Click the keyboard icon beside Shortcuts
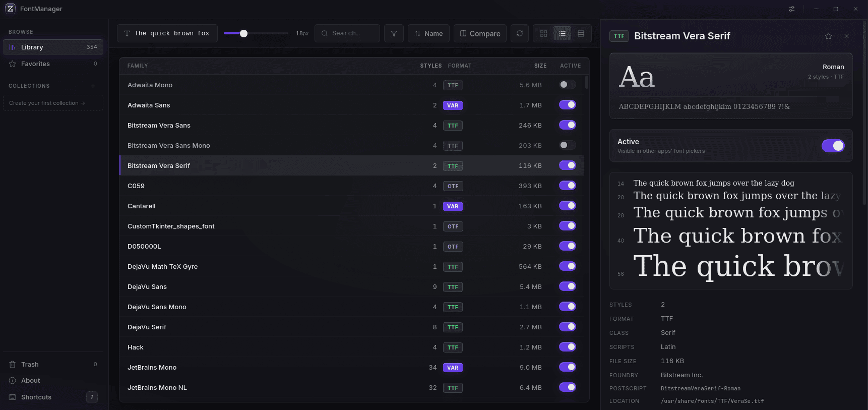Screen dimensions: 868x410 13,397
